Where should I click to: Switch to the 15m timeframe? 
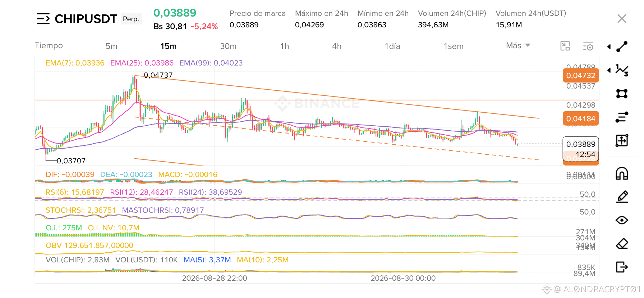(169, 46)
